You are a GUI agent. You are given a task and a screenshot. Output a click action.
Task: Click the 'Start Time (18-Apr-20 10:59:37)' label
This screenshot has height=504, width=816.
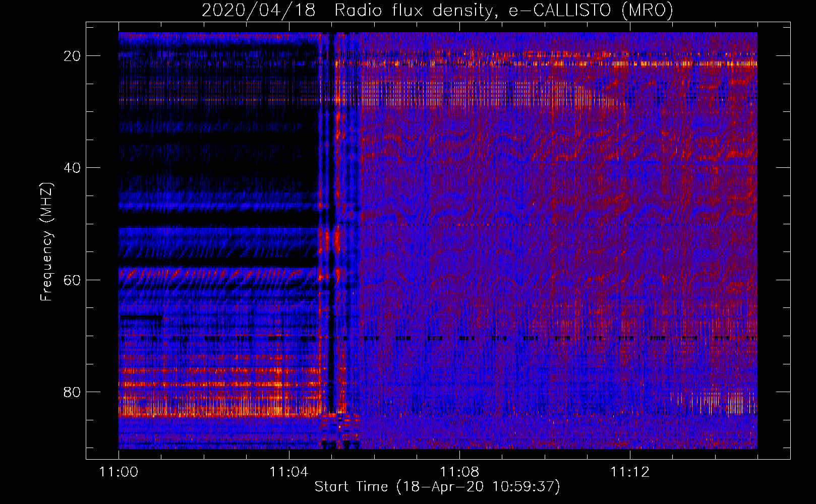click(x=437, y=487)
